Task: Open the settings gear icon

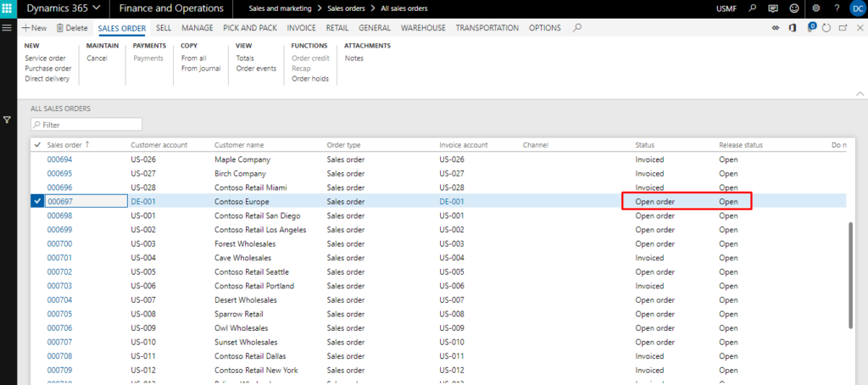Action: pos(815,8)
